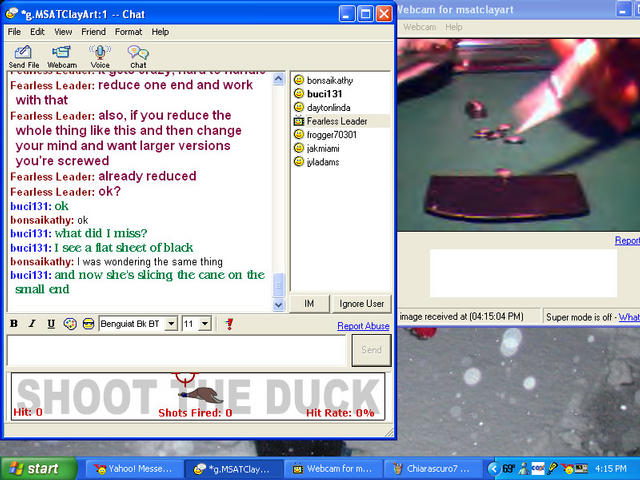Switch to Chiarascuro7 taskbar button
This screenshot has height=480, width=640.
[433, 469]
